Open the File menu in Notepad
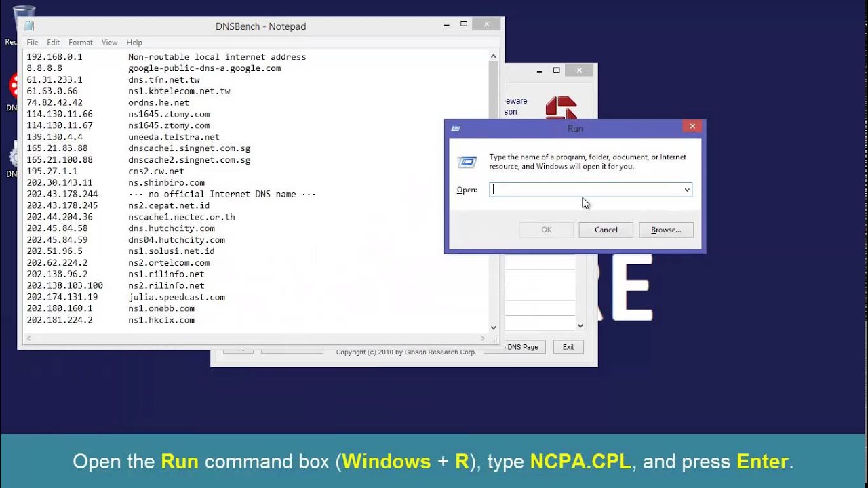The width and height of the screenshot is (868, 488). click(33, 42)
